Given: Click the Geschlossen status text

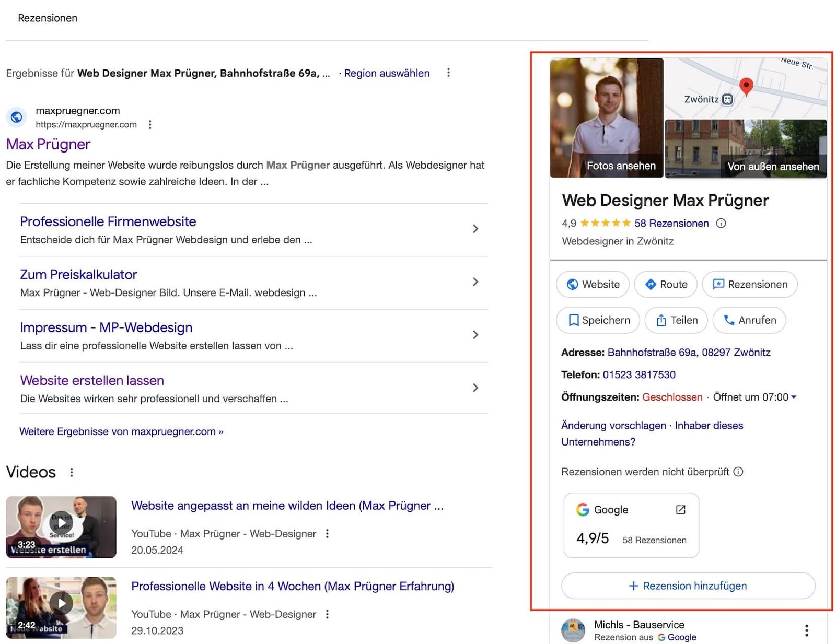Looking at the screenshot, I should 672,397.
